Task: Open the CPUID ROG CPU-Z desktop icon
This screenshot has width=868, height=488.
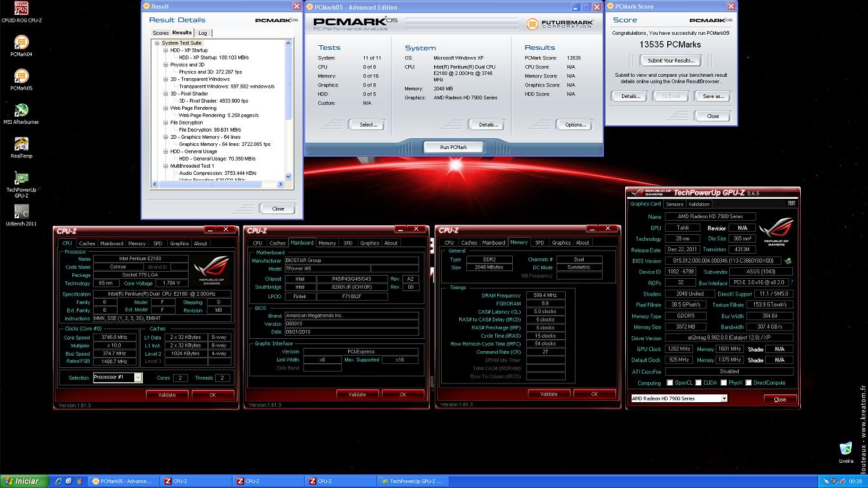Action: point(21,11)
